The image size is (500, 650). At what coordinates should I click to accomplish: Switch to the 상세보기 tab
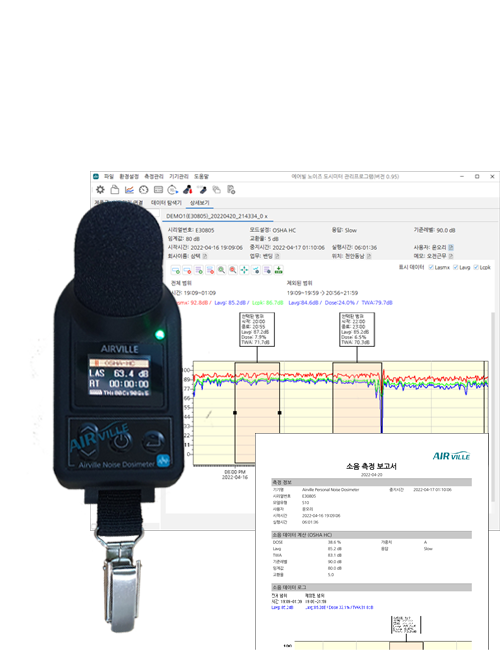[199, 203]
